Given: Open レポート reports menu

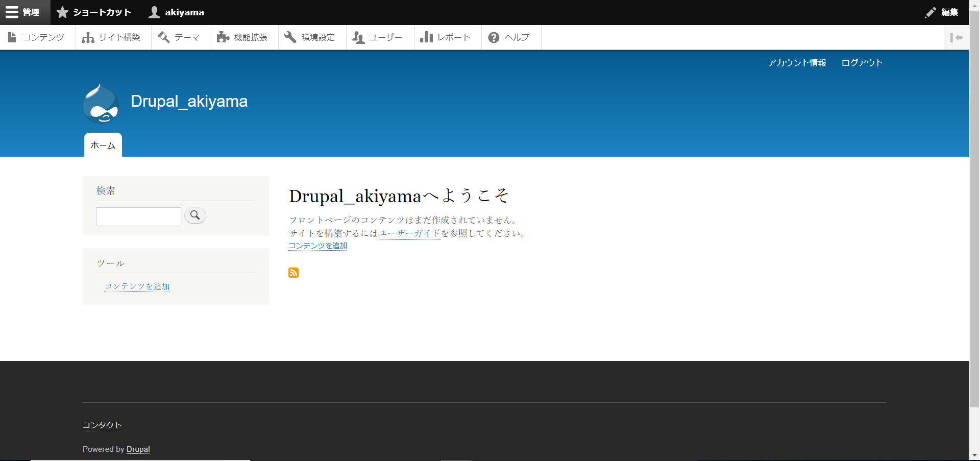Looking at the screenshot, I should coord(446,37).
